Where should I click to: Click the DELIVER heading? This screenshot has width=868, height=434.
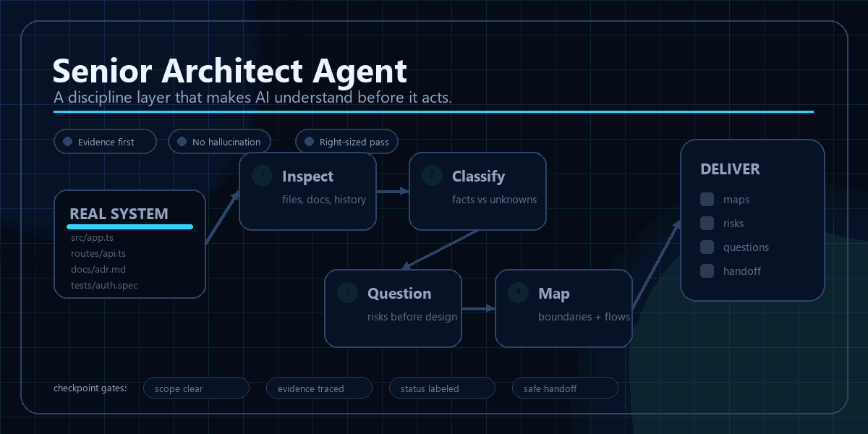(730, 169)
